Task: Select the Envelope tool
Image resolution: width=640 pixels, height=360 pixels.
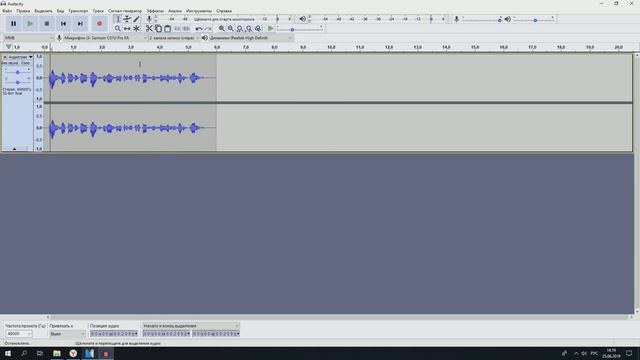Action: pyautogui.click(x=127, y=19)
